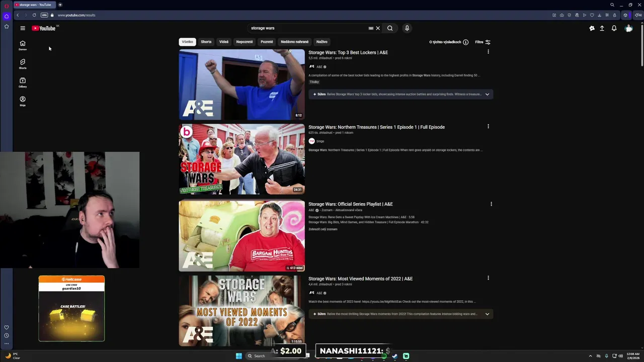The height and width of the screenshot is (362, 644).
Task: Select the Všetko filter chip
Action: point(187,42)
